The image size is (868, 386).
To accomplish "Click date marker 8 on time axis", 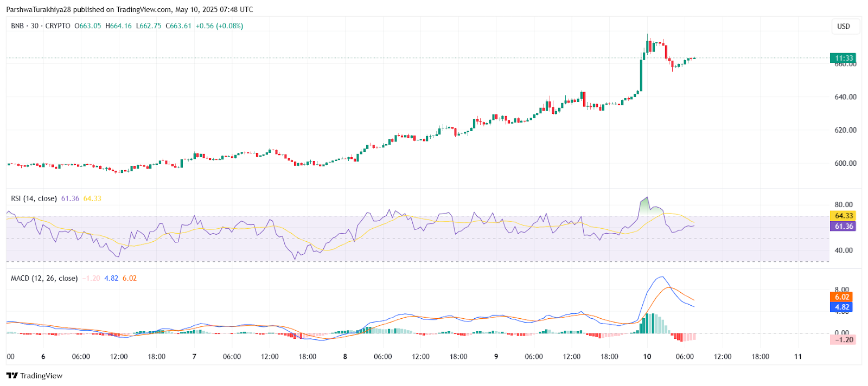I will (x=345, y=357).
